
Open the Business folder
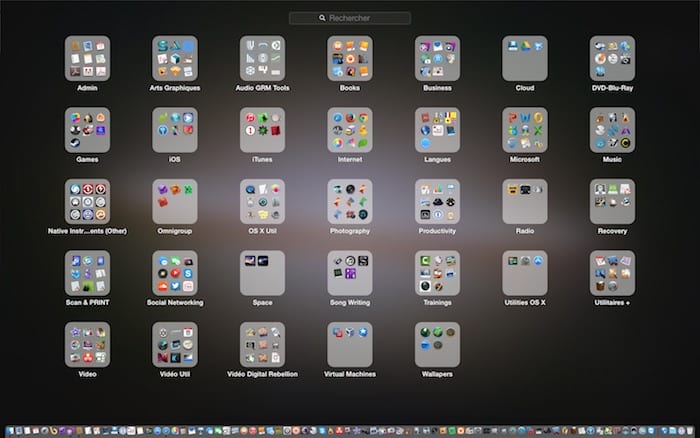[438, 58]
